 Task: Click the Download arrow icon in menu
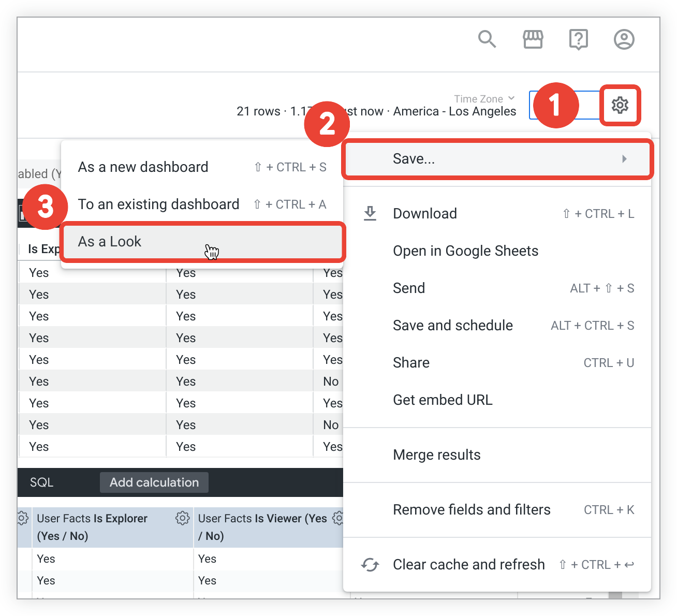pyautogui.click(x=370, y=213)
